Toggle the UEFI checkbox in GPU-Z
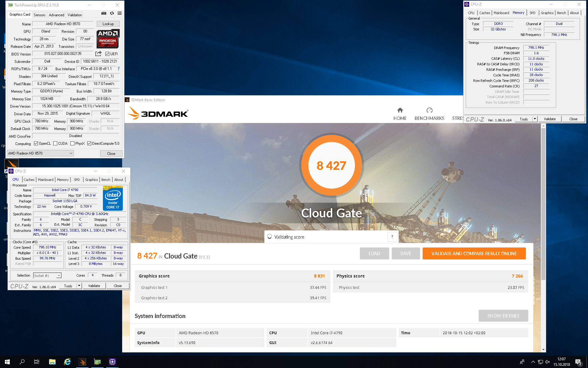 (107, 54)
